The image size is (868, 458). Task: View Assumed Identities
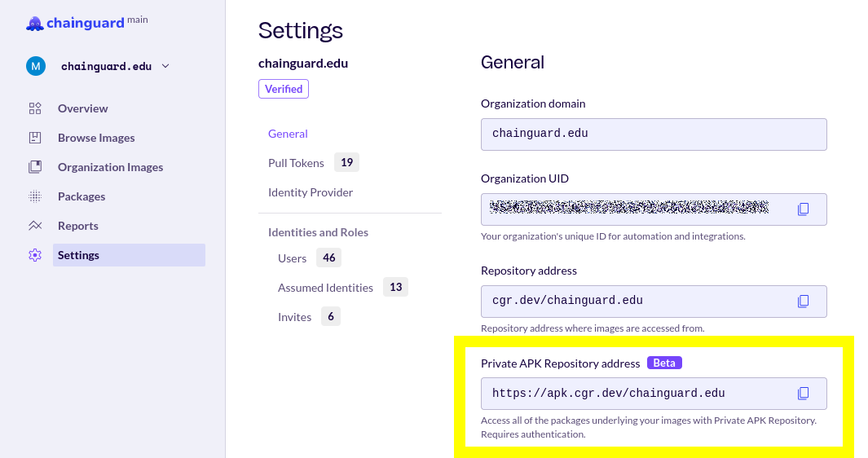pos(325,288)
